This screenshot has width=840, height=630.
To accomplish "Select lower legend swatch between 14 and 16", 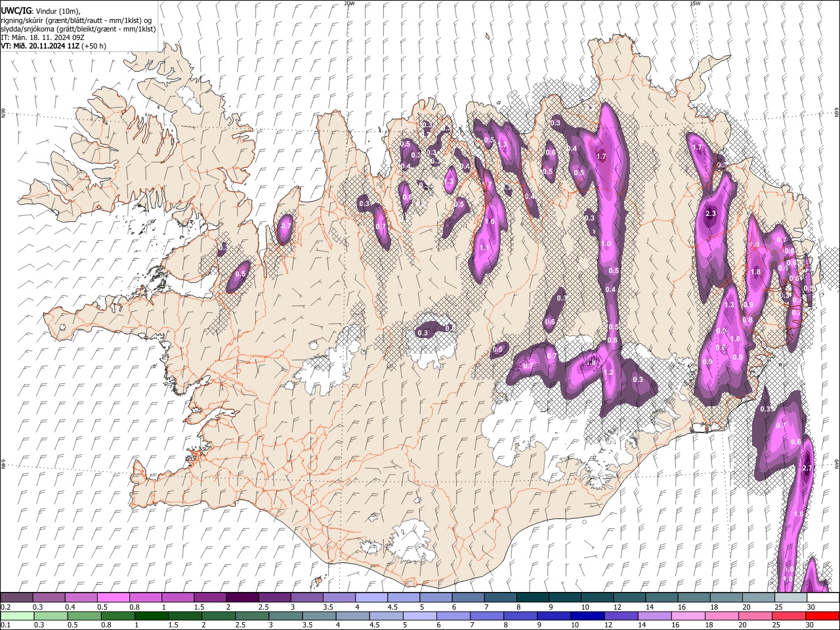I will tap(656, 616).
